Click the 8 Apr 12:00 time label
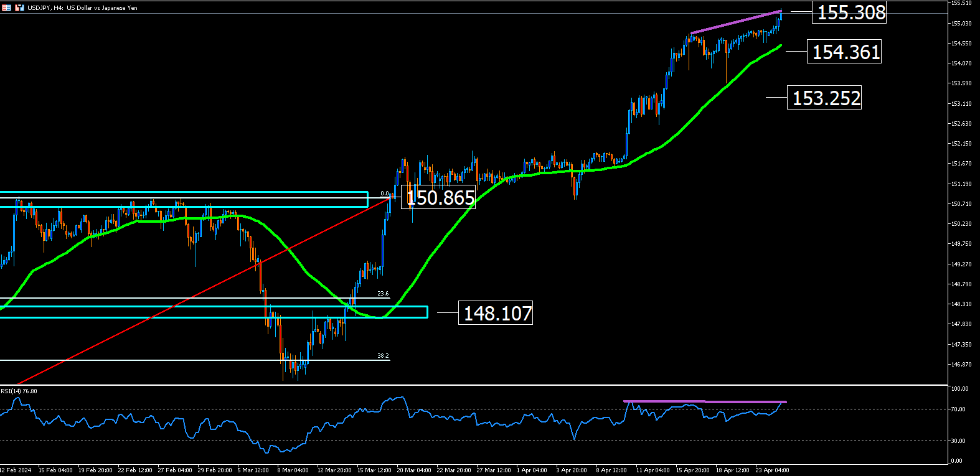980x476 pixels. [611, 470]
